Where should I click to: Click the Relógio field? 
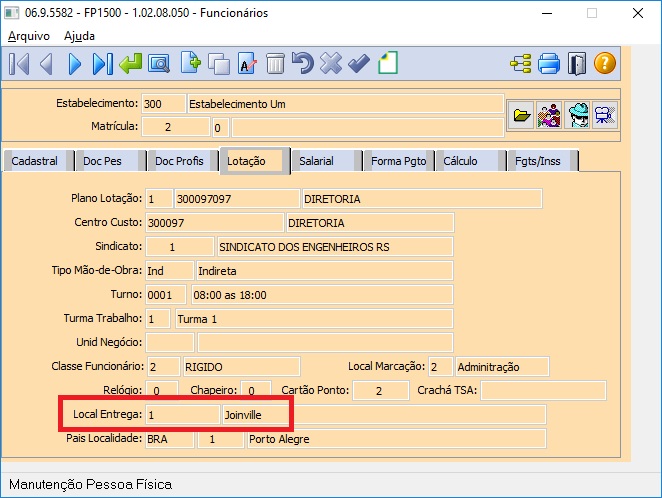click(162, 390)
